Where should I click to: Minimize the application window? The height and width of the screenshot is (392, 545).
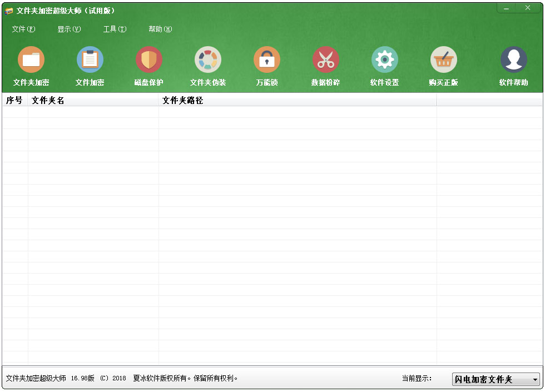pyautogui.click(x=506, y=8)
